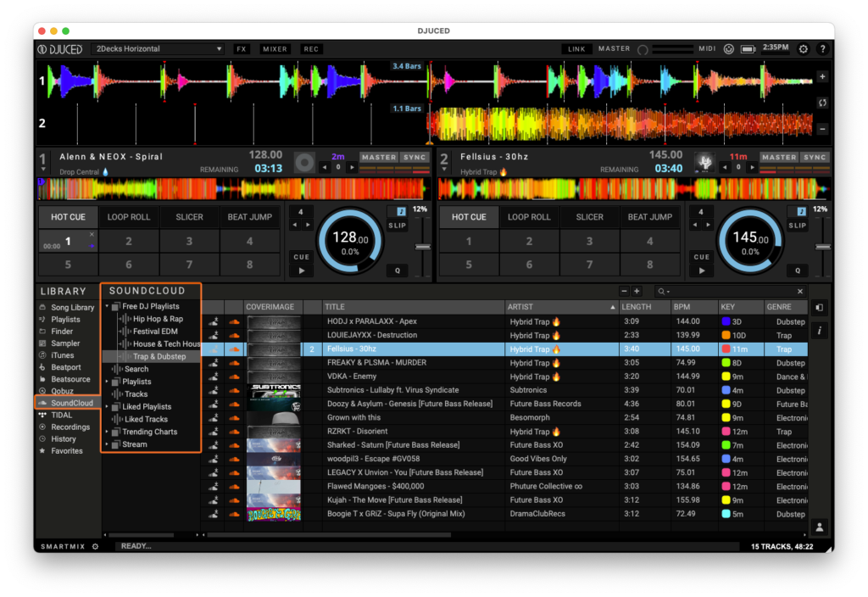Image resolution: width=868 pixels, height=597 pixels.
Task: Toggle SLIP mode on deck 1
Action: click(397, 226)
